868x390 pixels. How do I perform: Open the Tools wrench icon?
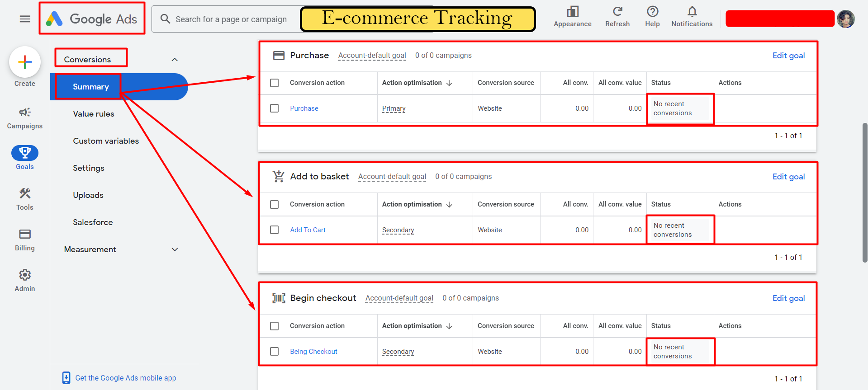pyautogui.click(x=25, y=194)
